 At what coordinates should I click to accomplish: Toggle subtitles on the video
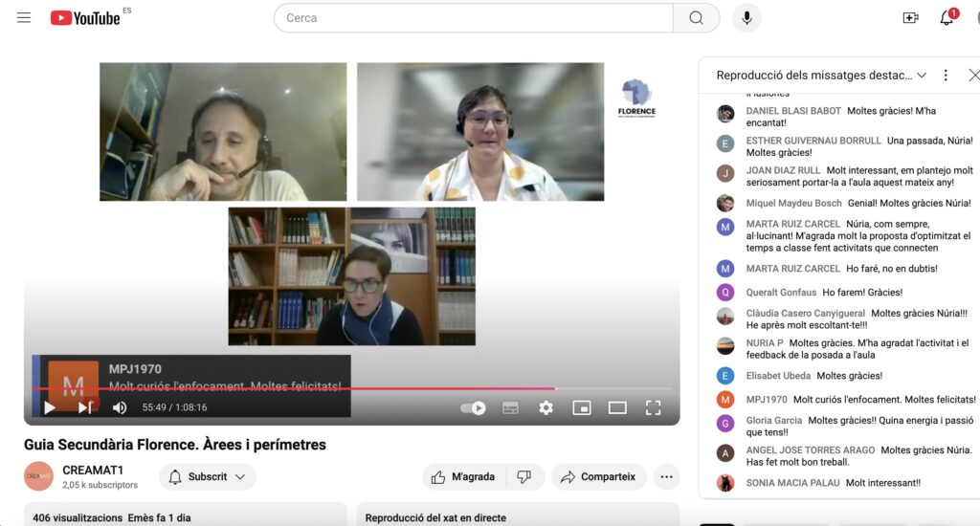510,407
